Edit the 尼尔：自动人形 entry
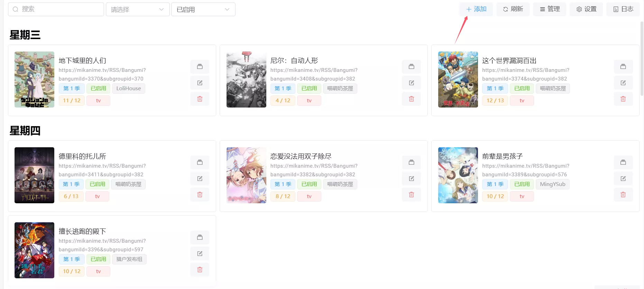The width and height of the screenshot is (644, 289). point(411,83)
